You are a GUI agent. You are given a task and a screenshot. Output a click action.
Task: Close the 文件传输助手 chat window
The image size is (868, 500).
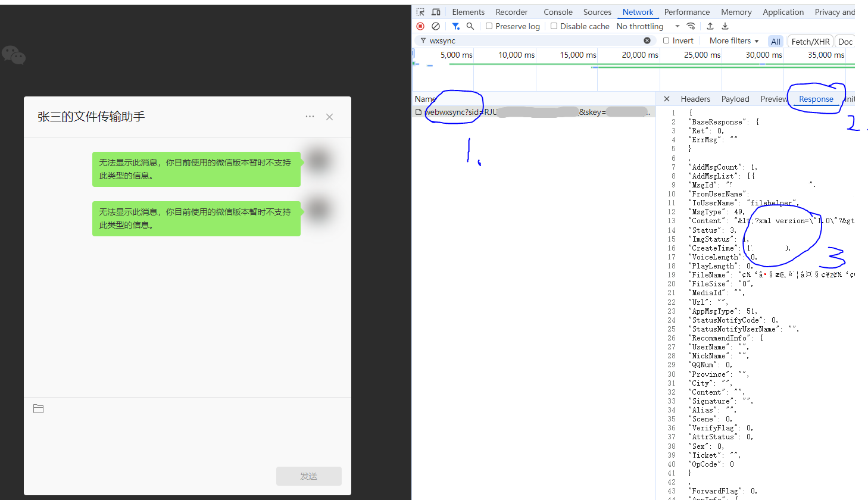pos(329,117)
